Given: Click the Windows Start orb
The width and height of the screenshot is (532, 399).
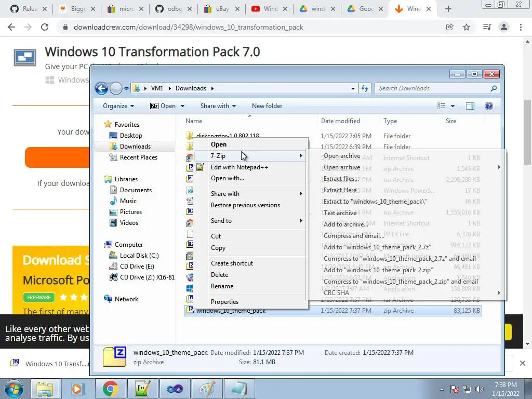Looking at the screenshot, I should point(14,389).
